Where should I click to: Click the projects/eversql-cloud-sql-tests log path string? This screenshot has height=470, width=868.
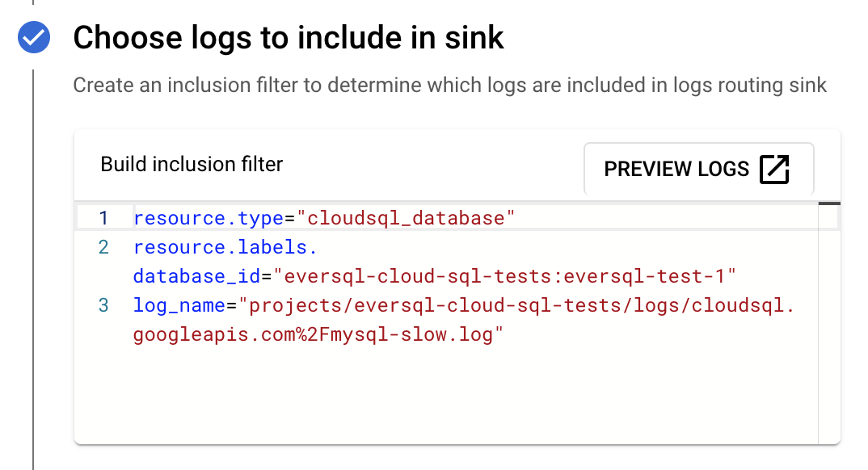pyautogui.click(x=516, y=305)
